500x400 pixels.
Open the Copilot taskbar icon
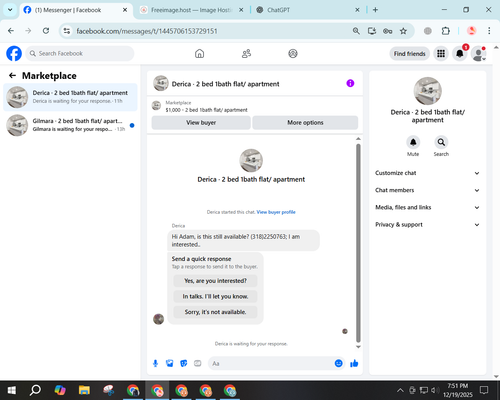(x=60, y=390)
